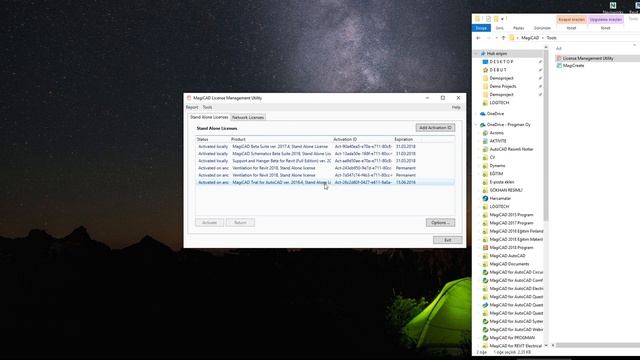Click the Properties icon in Explorer quick access toolbar

click(488, 19)
